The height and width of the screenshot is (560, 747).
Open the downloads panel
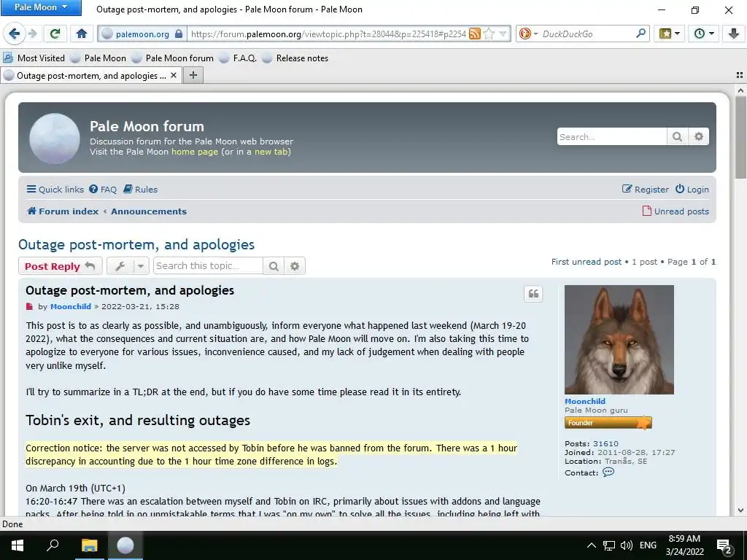click(x=733, y=34)
